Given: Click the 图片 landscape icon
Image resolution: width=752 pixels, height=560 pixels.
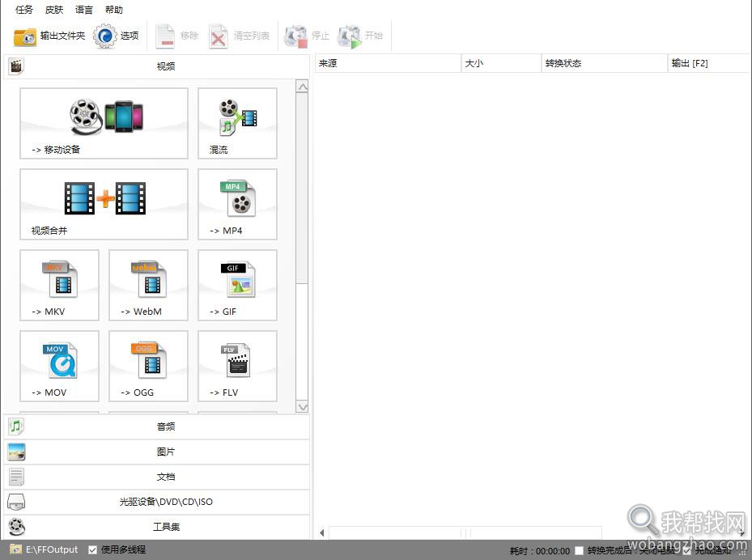Looking at the screenshot, I should tap(16, 452).
